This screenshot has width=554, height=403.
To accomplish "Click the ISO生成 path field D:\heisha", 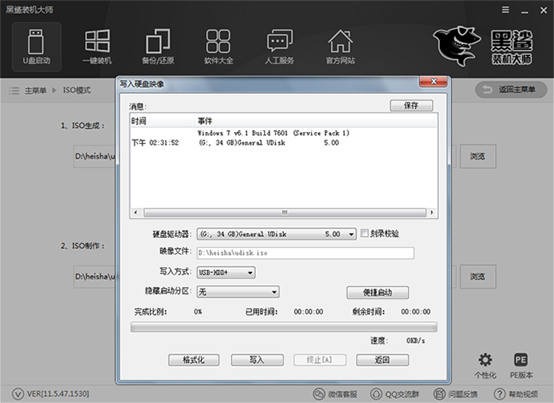I will coord(95,156).
